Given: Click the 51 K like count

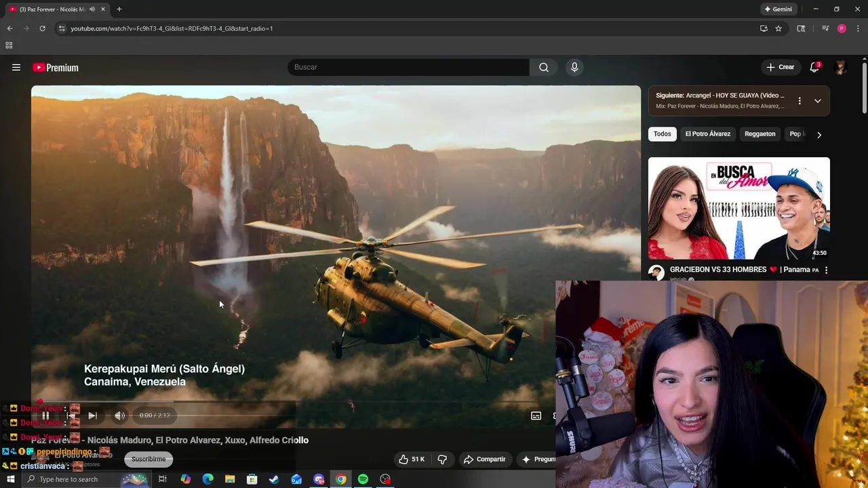Looking at the screenshot, I should [418, 459].
